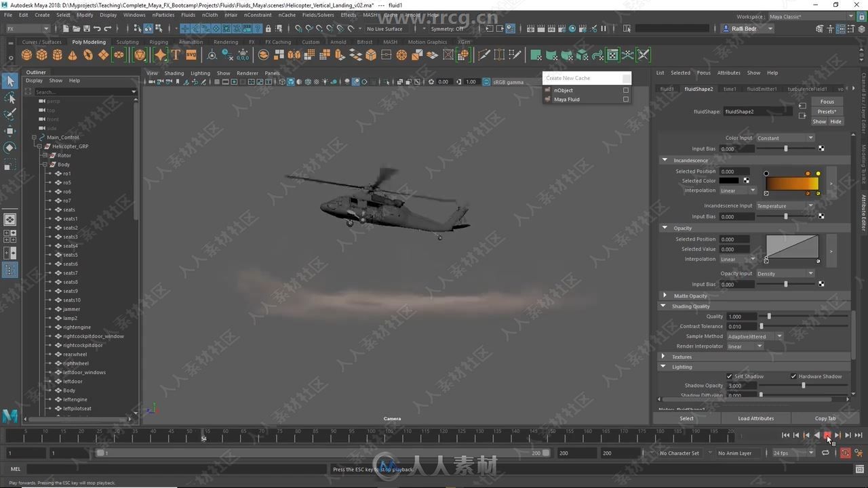Click the SVG import shelf icon
The height and width of the screenshot is (488, 868).
[x=191, y=55]
